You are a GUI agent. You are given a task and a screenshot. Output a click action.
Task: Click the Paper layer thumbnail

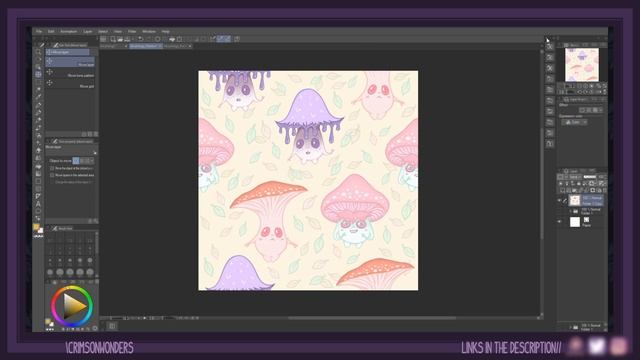point(575,222)
